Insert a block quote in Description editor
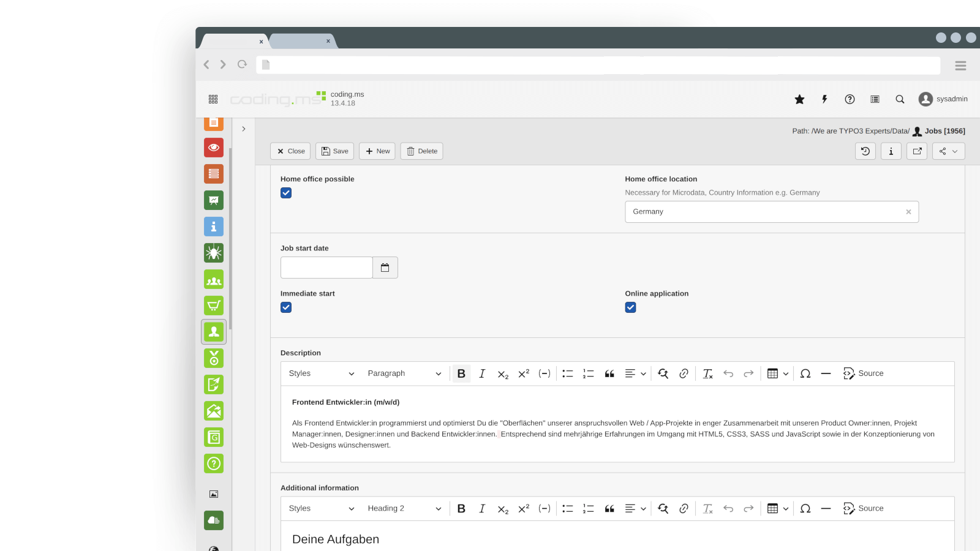 coord(609,373)
